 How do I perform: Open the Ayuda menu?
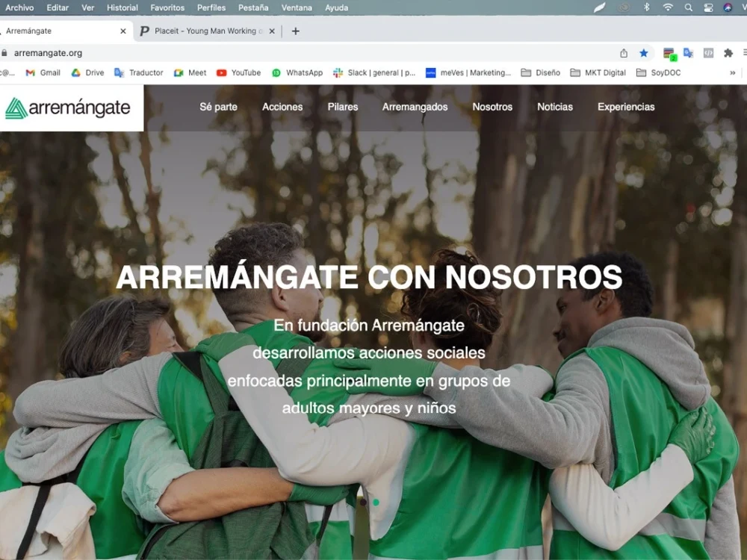(336, 7)
